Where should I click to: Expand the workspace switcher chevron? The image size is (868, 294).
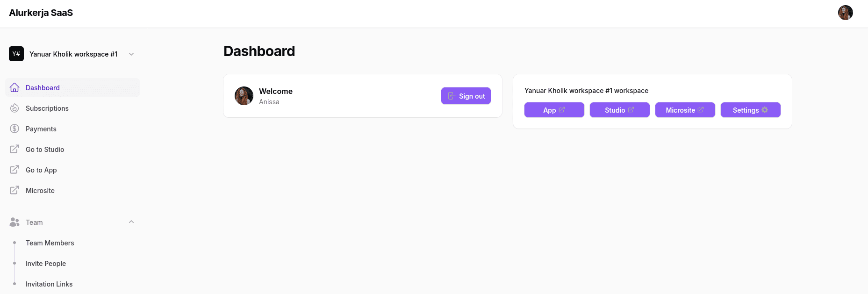(131, 54)
